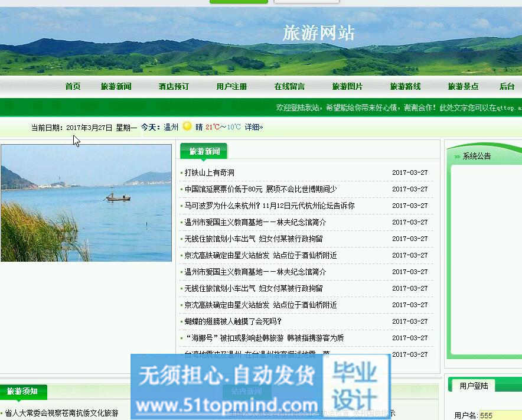Select the 用户登陆 tab
The image size is (522, 420).
pos(473,386)
